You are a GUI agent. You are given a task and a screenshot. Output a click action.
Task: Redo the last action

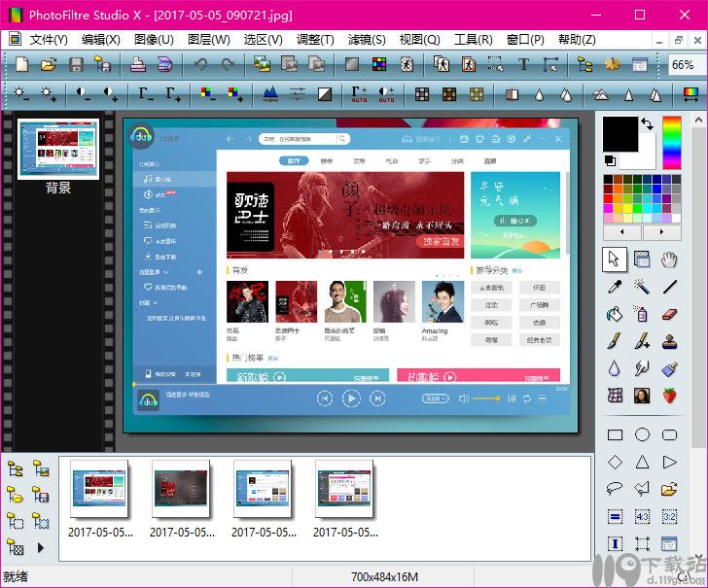coord(228,64)
